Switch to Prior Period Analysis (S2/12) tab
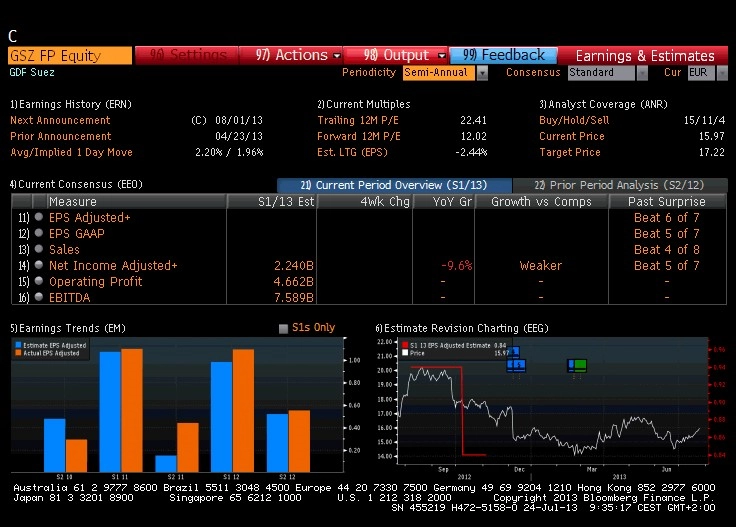The height and width of the screenshot is (527, 736). 620,185
